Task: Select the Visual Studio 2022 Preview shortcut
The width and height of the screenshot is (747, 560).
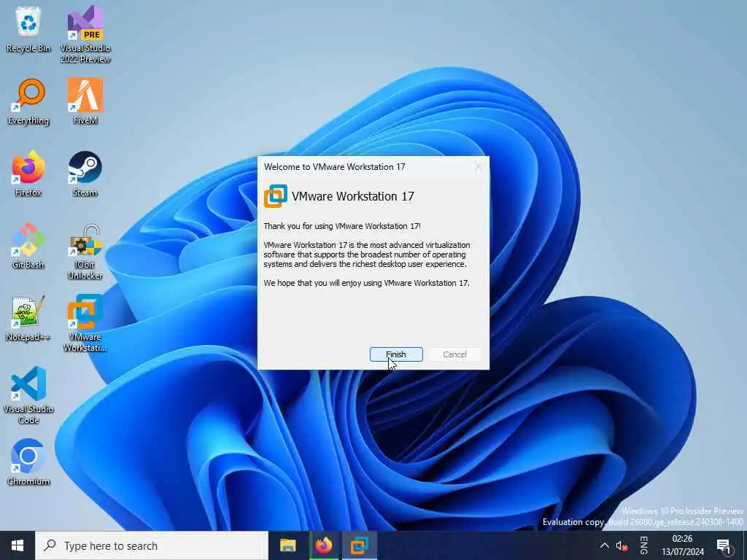Action: click(85, 35)
